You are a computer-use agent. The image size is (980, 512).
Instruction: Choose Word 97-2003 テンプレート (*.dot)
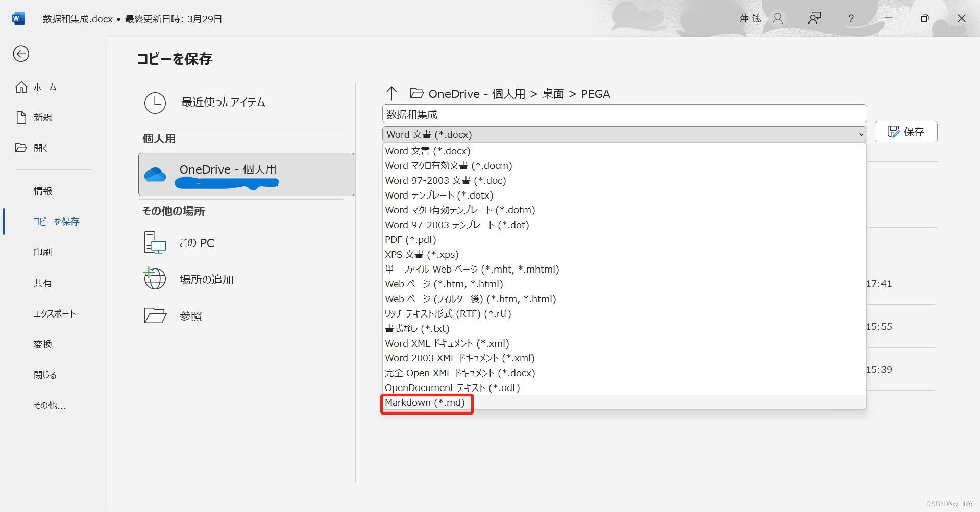click(x=624, y=225)
